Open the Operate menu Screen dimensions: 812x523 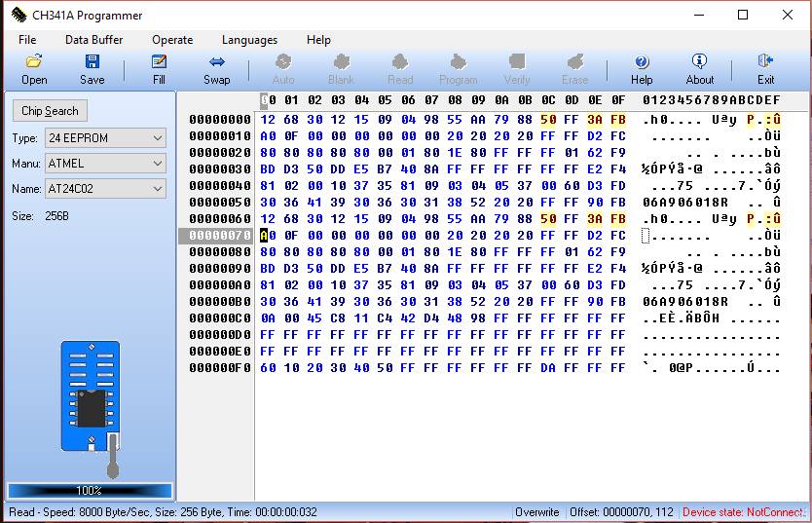pyautogui.click(x=172, y=40)
